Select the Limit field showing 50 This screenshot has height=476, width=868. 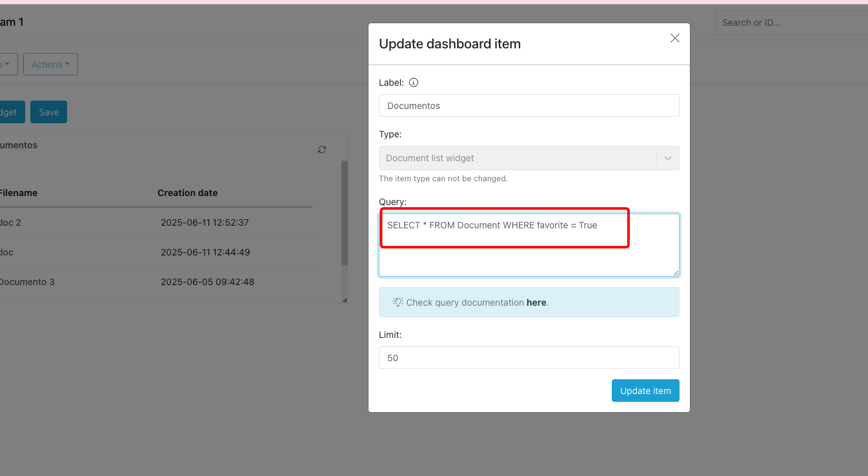coord(529,358)
